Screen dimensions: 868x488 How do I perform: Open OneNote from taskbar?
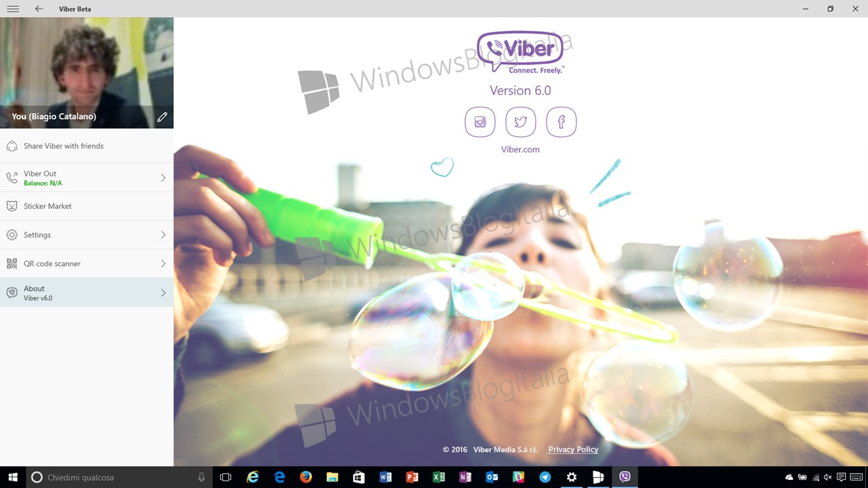[465, 477]
